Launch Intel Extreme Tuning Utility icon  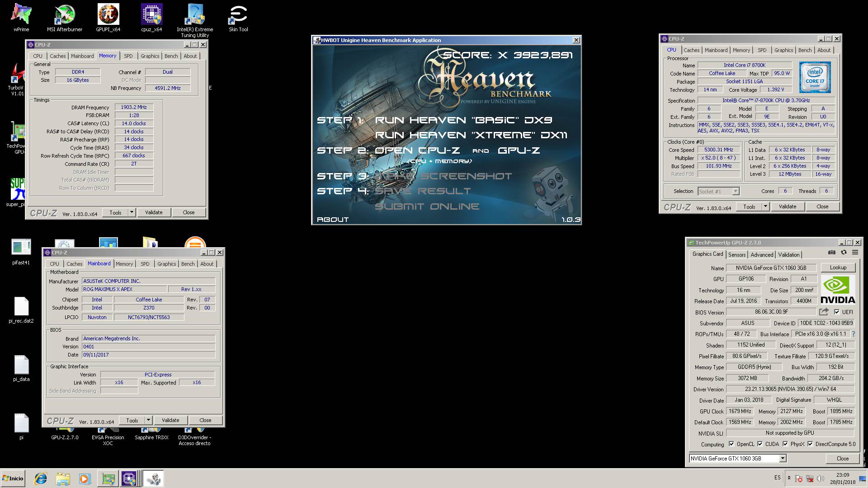coord(195,20)
